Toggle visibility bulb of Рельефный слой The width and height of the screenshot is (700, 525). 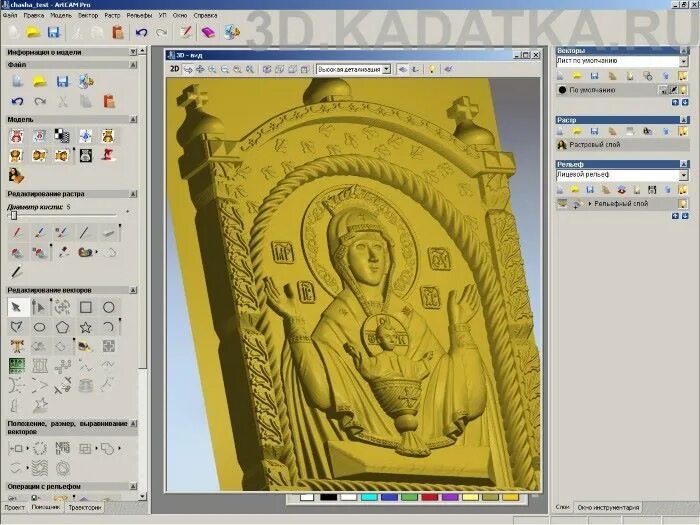[x=683, y=204]
